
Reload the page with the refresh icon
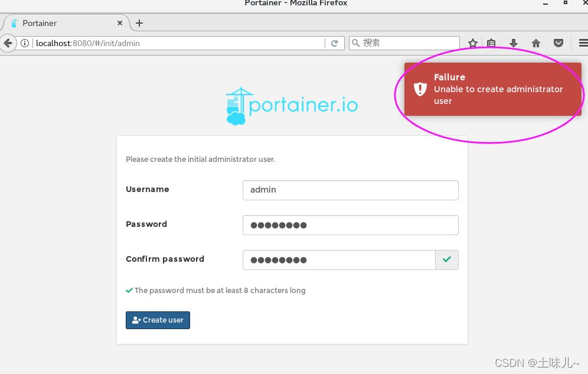pos(335,43)
